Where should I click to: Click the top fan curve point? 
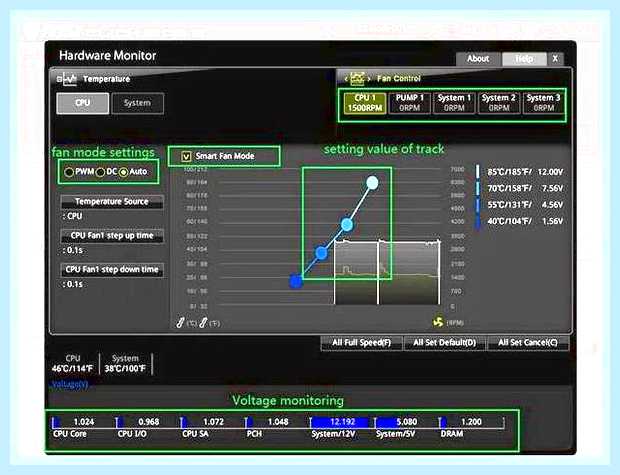372,183
